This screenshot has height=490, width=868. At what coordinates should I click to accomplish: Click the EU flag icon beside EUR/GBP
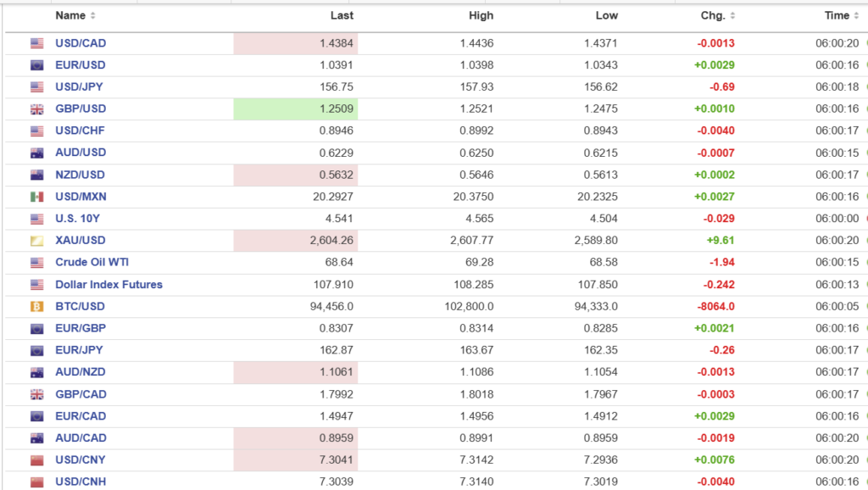(x=36, y=329)
